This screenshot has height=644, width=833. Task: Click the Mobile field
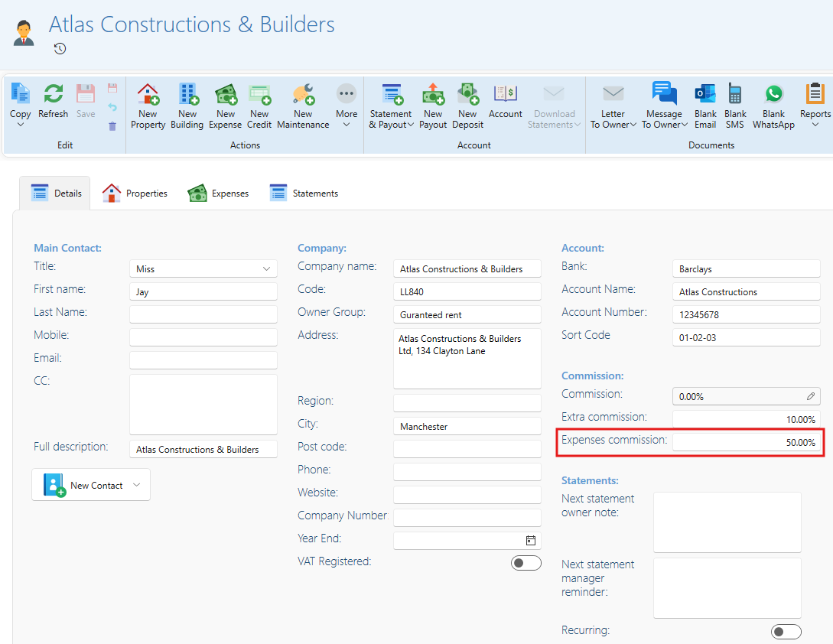203,337
